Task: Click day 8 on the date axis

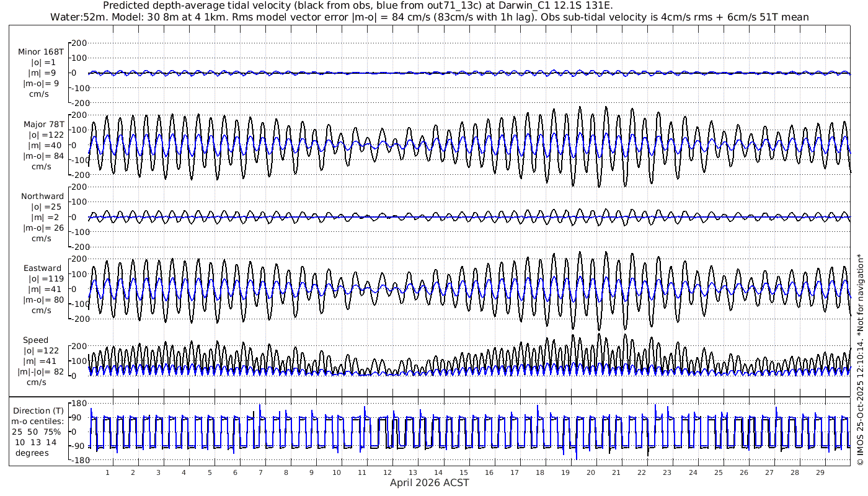Action: [x=286, y=472]
